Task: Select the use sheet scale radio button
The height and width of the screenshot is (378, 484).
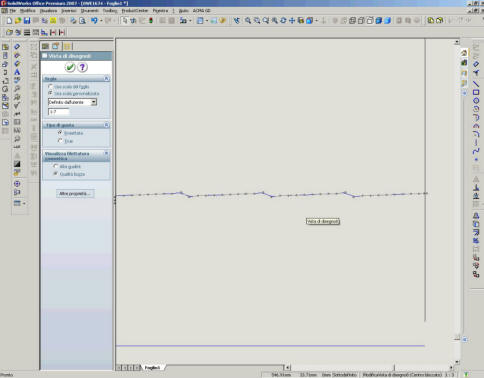Action: (x=50, y=87)
